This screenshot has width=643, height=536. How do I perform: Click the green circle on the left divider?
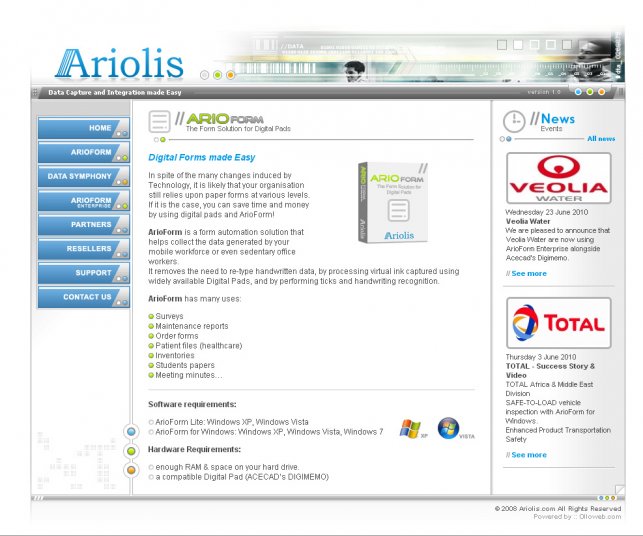[x=131, y=451]
